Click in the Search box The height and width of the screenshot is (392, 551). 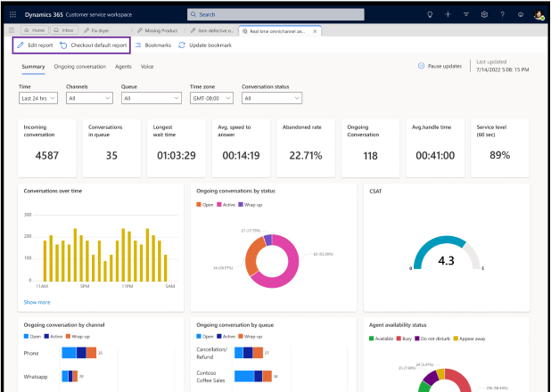(x=275, y=14)
